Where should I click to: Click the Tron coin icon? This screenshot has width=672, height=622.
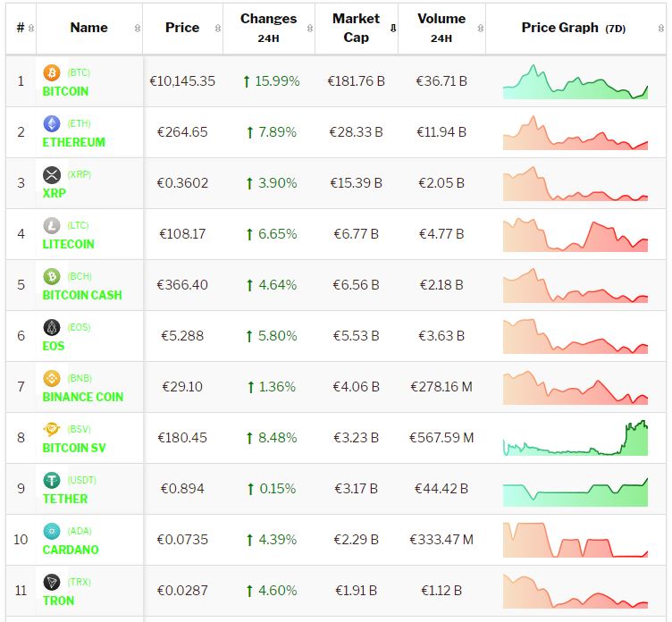(51, 582)
